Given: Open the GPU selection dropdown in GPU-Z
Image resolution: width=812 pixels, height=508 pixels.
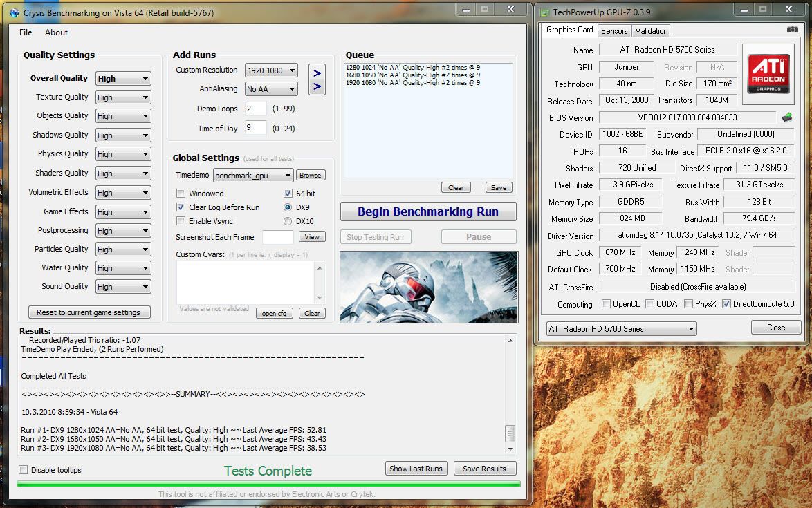Looking at the screenshot, I should 621,329.
